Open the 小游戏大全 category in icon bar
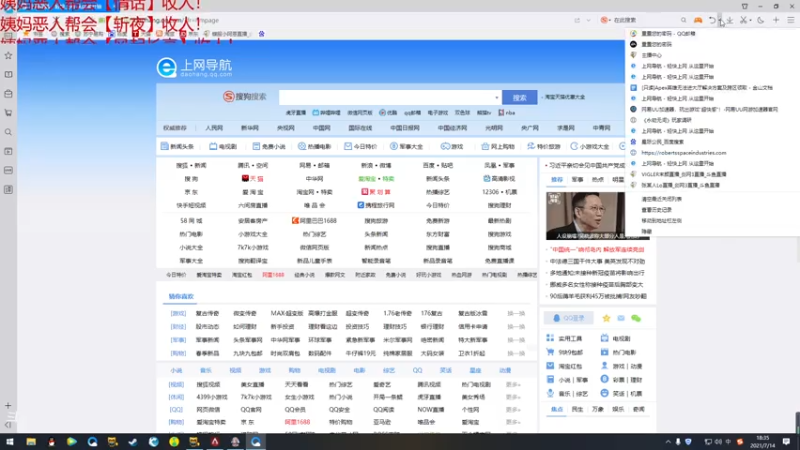800x450 pixels. (x=589, y=146)
